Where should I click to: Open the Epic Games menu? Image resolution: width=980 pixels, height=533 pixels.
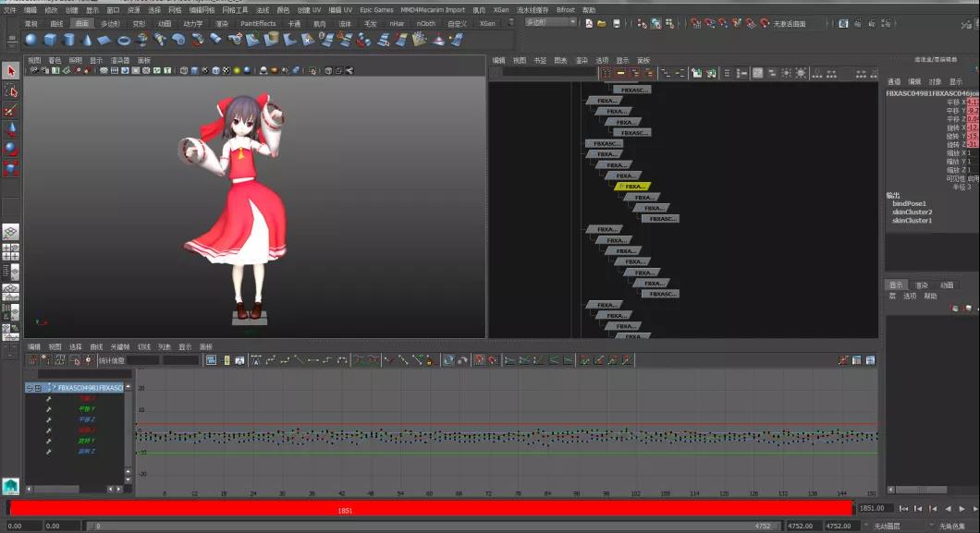tap(376, 9)
